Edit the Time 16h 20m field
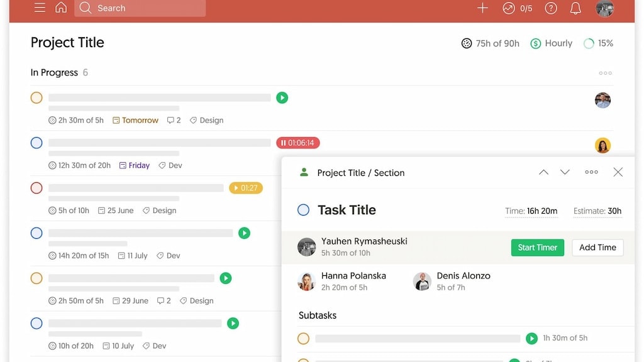Image resolution: width=644 pixels, height=362 pixels. [531, 211]
